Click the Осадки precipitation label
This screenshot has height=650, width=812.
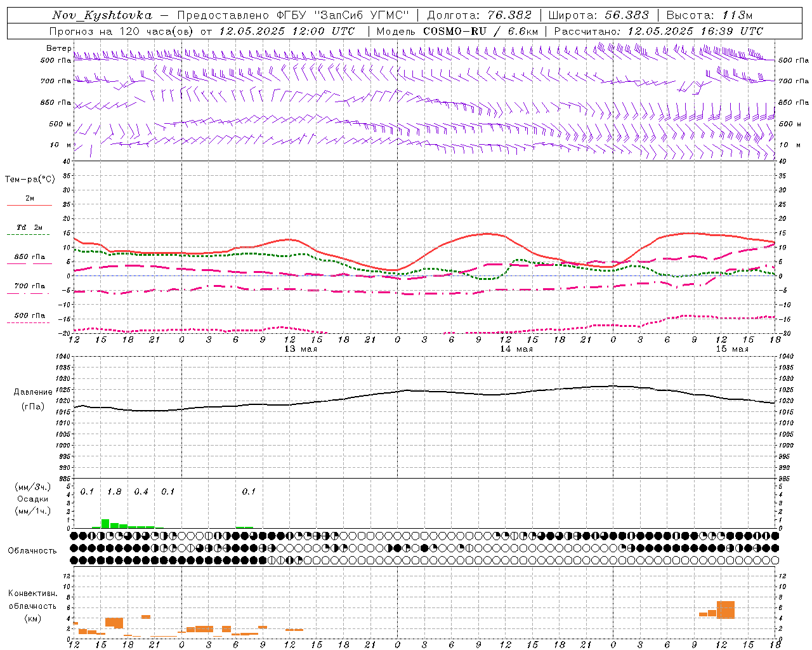click(x=33, y=499)
